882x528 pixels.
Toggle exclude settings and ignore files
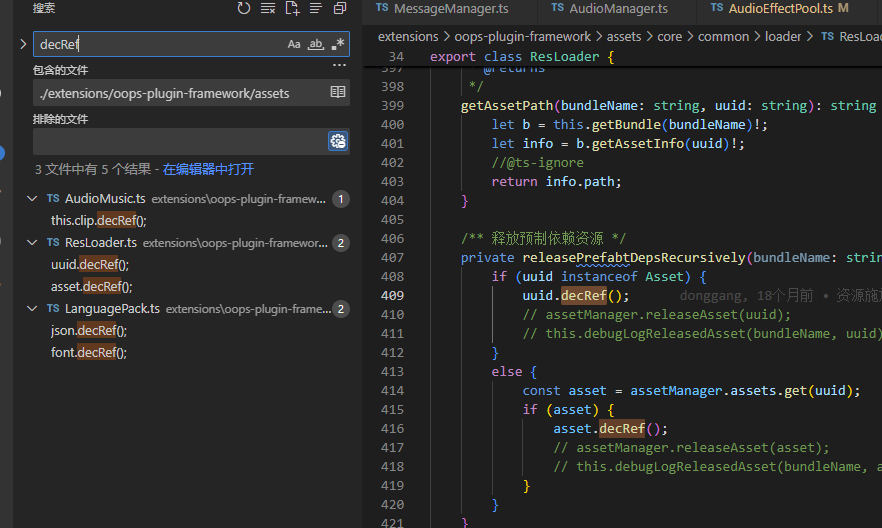pos(338,141)
